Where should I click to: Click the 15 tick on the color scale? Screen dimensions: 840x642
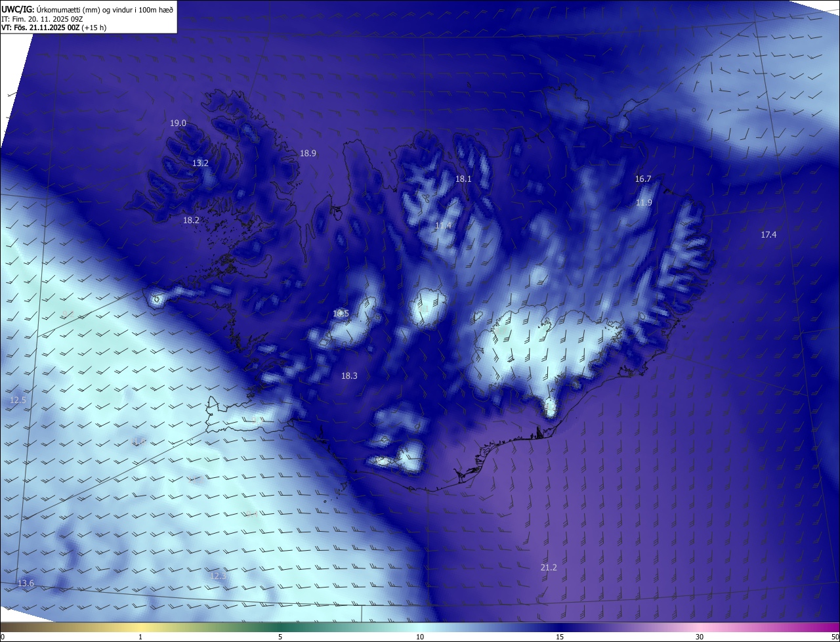[560, 637]
